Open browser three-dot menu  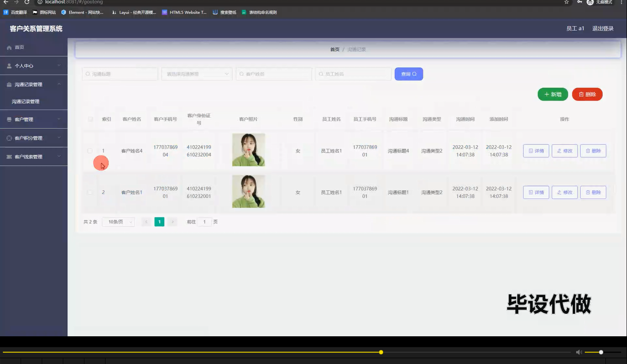(x=621, y=2)
